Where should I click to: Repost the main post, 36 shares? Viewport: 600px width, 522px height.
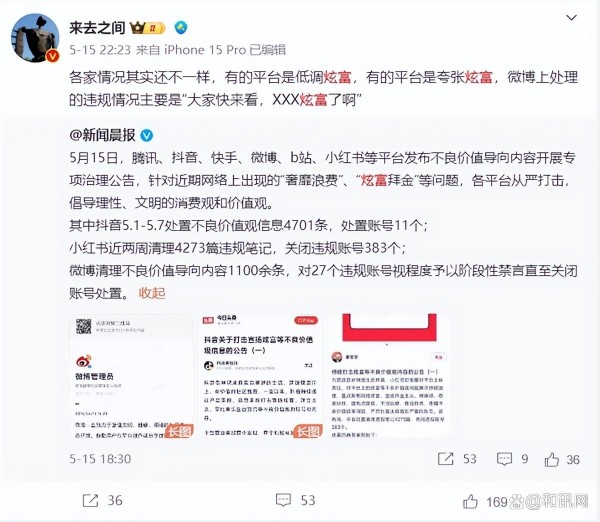pos(90,500)
